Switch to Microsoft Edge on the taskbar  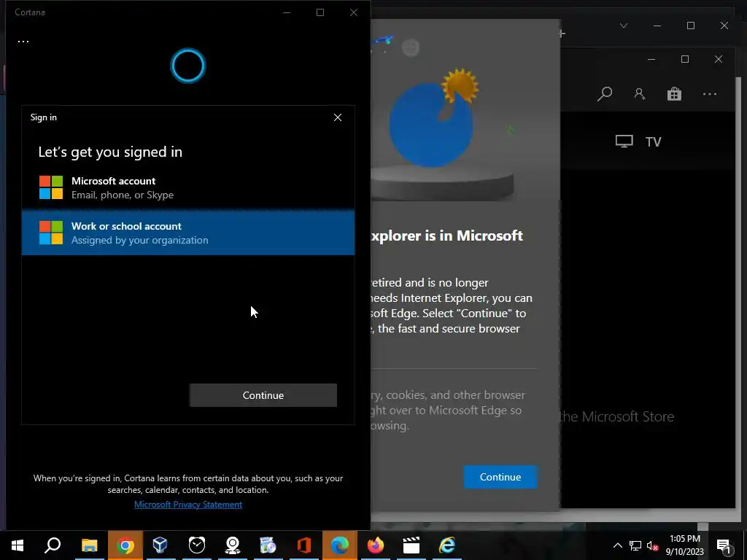point(340,545)
